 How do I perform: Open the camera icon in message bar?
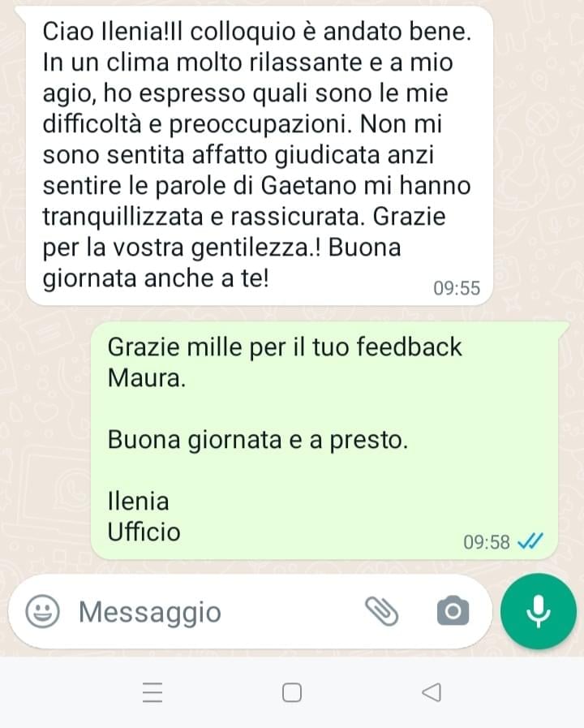click(453, 611)
